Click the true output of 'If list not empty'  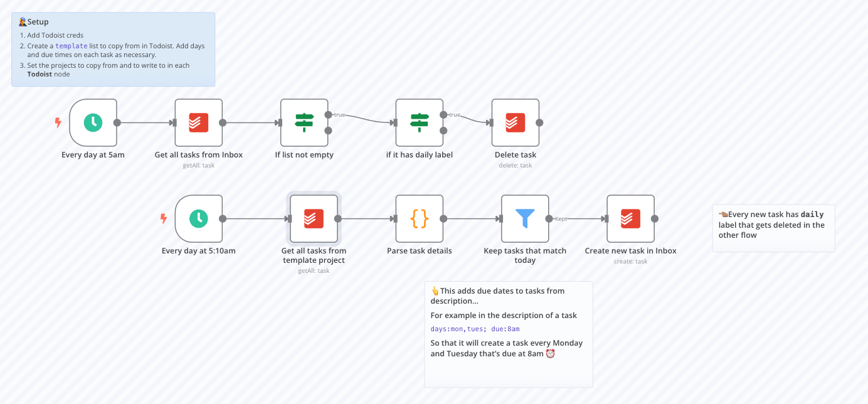328,115
